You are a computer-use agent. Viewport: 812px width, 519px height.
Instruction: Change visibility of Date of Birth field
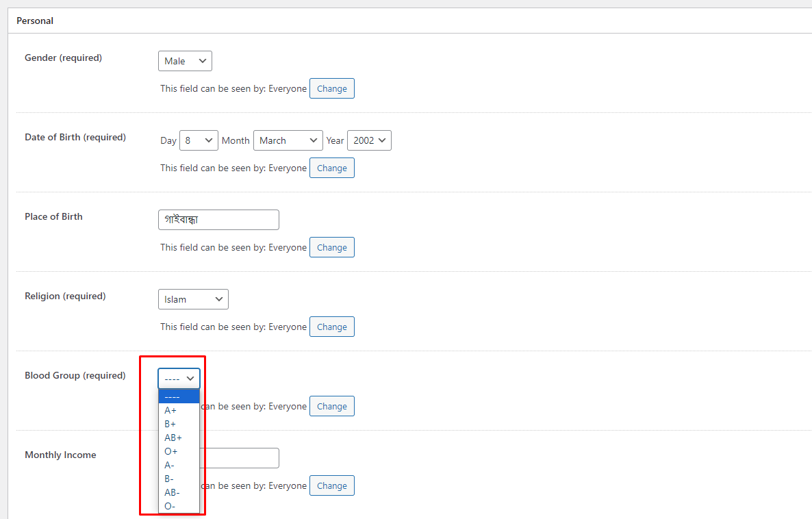(332, 168)
